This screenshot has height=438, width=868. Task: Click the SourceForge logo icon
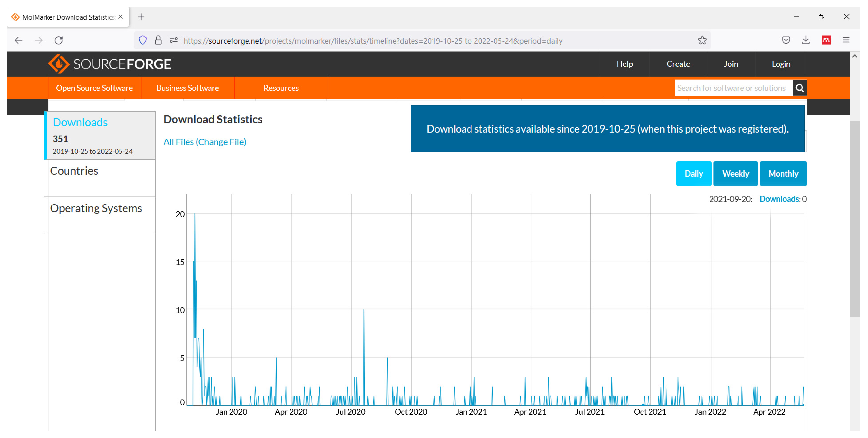[59, 64]
